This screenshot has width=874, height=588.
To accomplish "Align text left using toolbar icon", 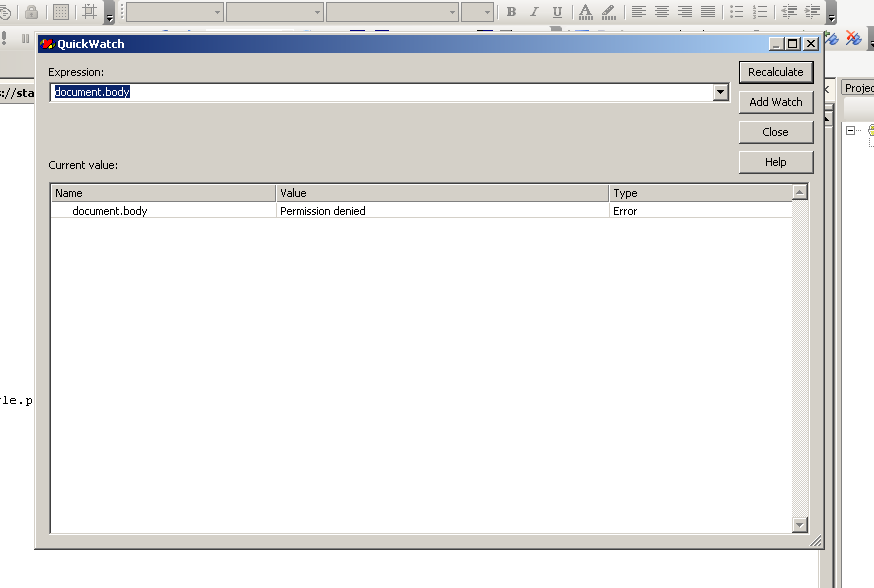I will point(639,12).
